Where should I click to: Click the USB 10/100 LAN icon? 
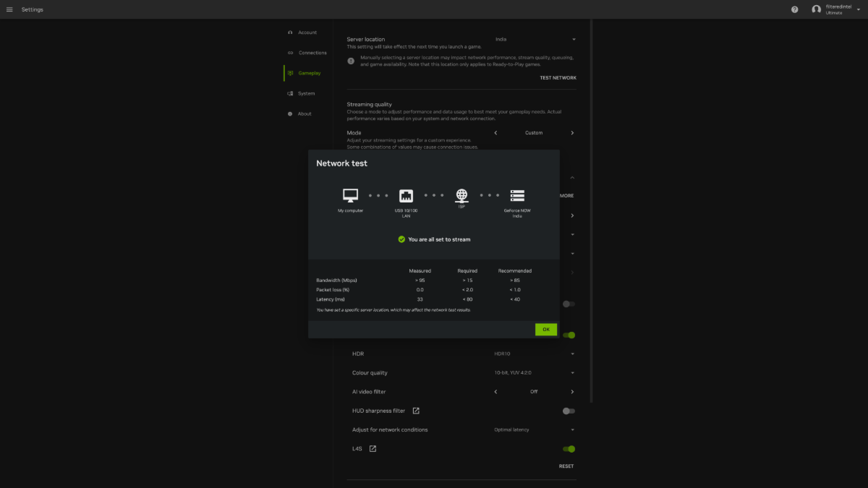coord(406,194)
